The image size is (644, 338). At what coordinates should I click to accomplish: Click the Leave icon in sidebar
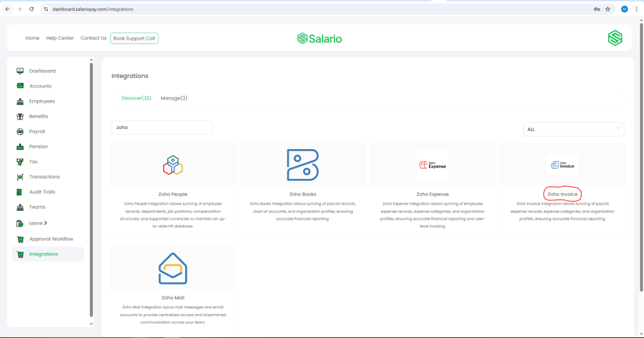click(x=19, y=223)
